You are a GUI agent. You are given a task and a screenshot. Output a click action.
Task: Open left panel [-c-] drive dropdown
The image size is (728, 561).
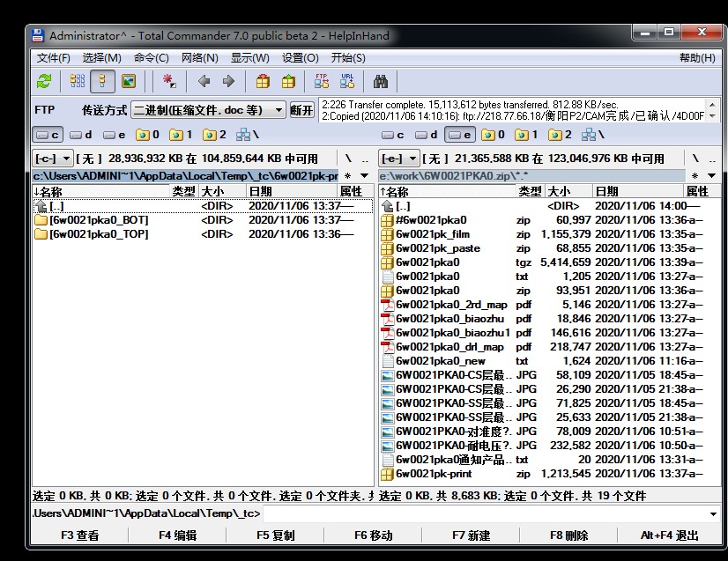[x=53, y=159]
